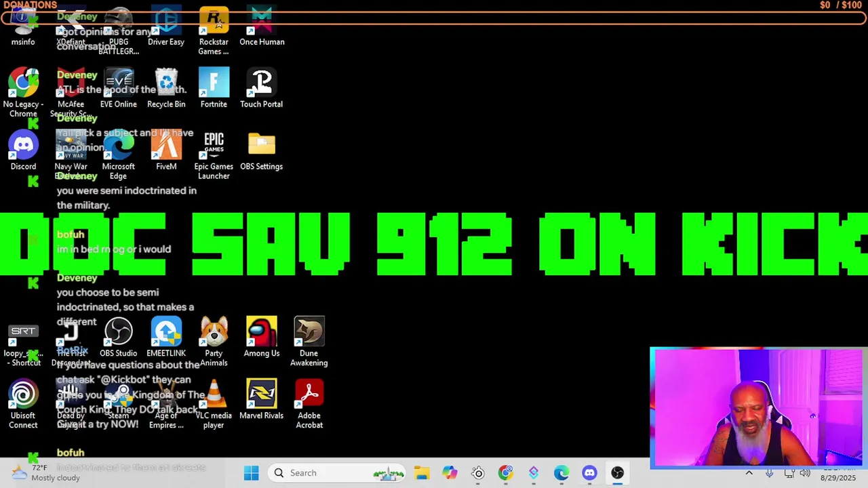The image size is (868, 488).
Task: Open the FiveM desktop icon
Action: pyautogui.click(x=166, y=150)
